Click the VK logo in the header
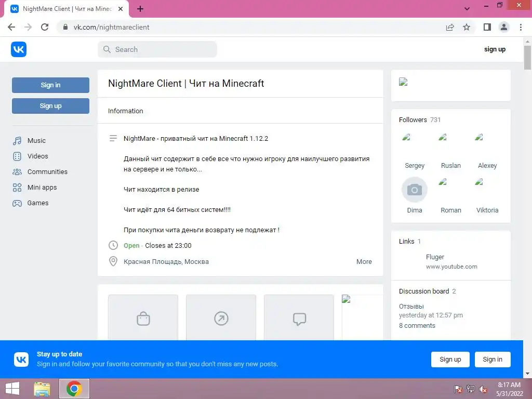 [19, 49]
